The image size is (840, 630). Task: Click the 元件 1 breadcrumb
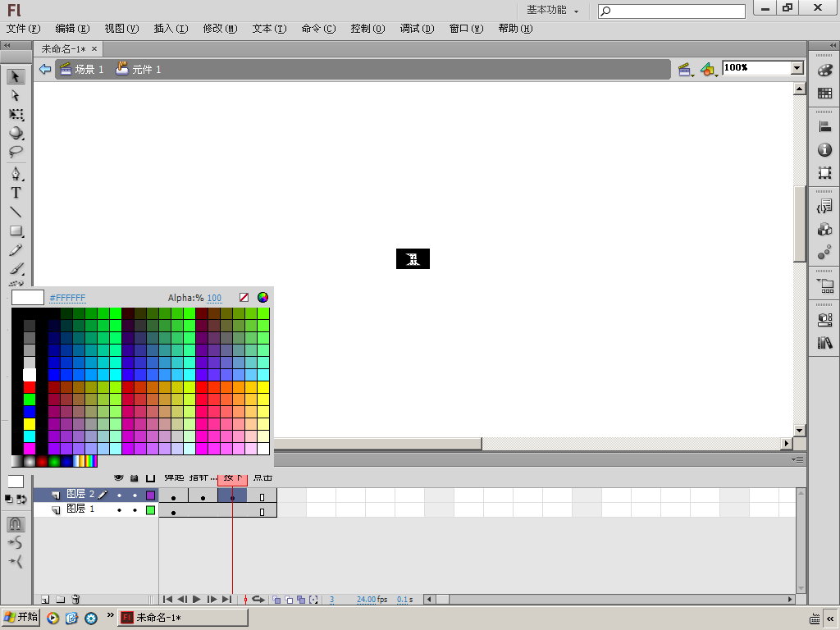(139, 69)
